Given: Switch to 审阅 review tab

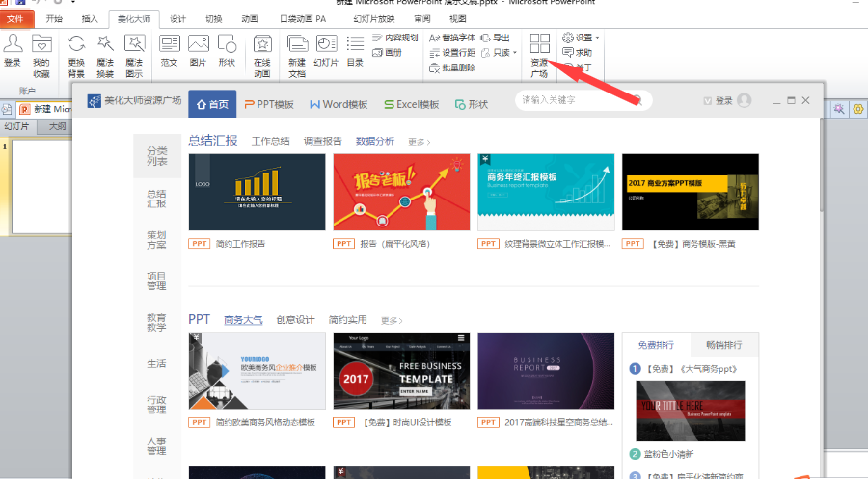Looking at the screenshot, I should (422, 19).
